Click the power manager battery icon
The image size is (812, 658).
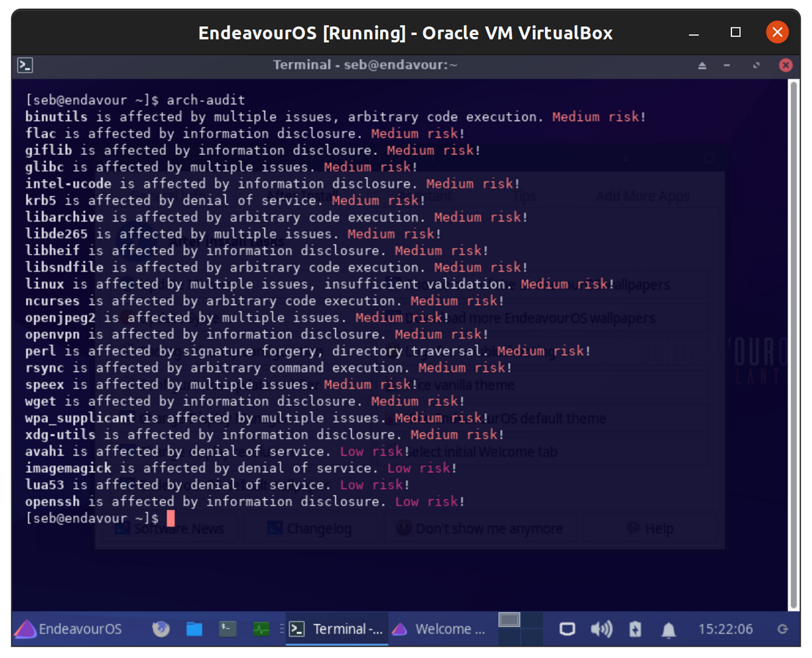(x=635, y=629)
